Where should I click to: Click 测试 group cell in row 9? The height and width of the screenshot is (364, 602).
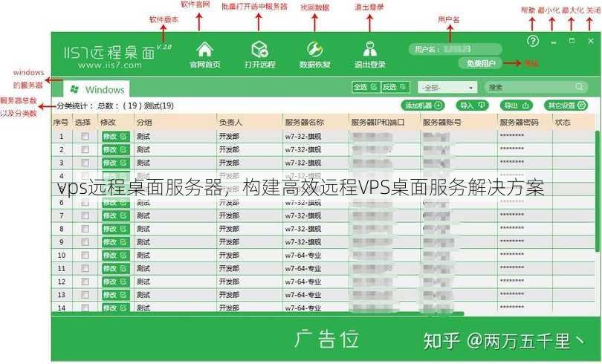point(143,242)
